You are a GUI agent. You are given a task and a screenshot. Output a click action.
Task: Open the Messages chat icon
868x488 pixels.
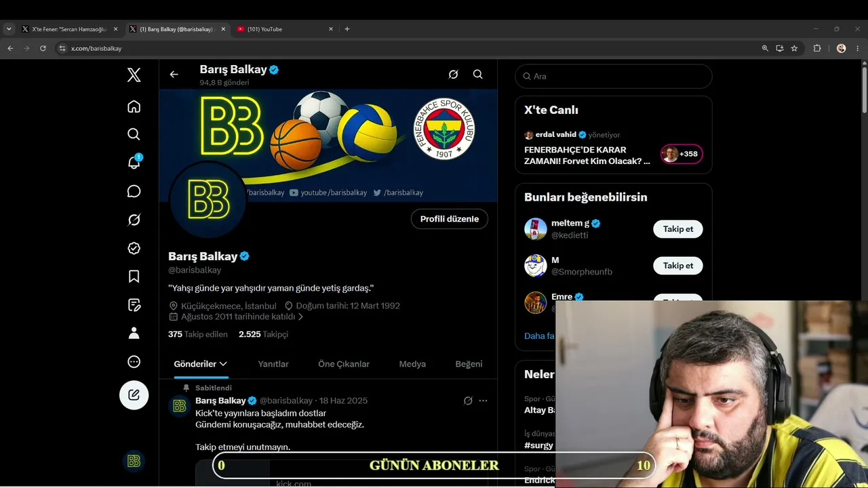[134, 191]
